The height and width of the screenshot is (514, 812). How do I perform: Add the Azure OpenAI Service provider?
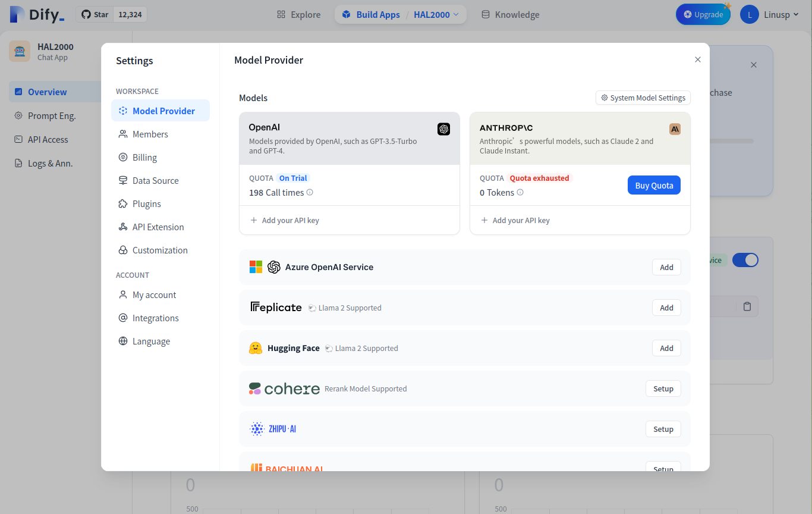(666, 267)
